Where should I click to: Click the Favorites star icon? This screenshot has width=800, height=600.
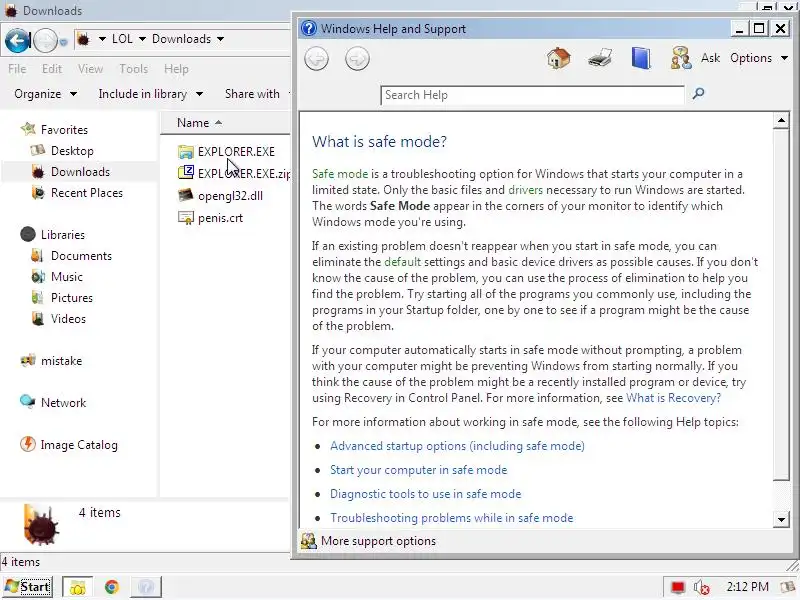click(28, 129)
